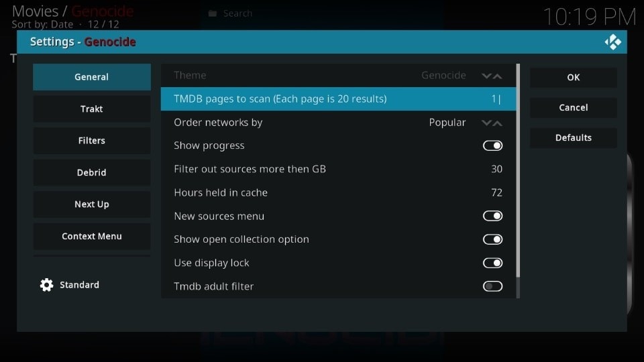The height and width of the screenshot is (362, 644).
Task: Select the Debrid settings category
Action: coord(92,172)
